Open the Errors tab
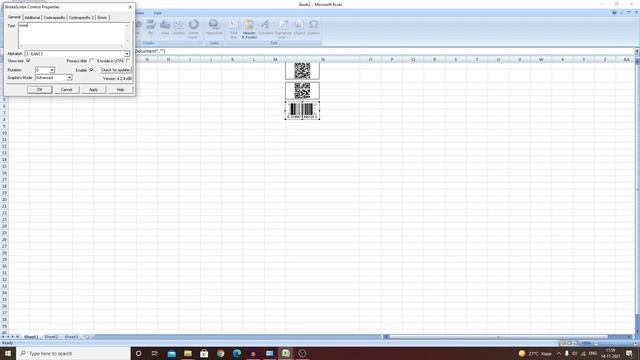This screenshot has width=640, height=360. (102, 18)
